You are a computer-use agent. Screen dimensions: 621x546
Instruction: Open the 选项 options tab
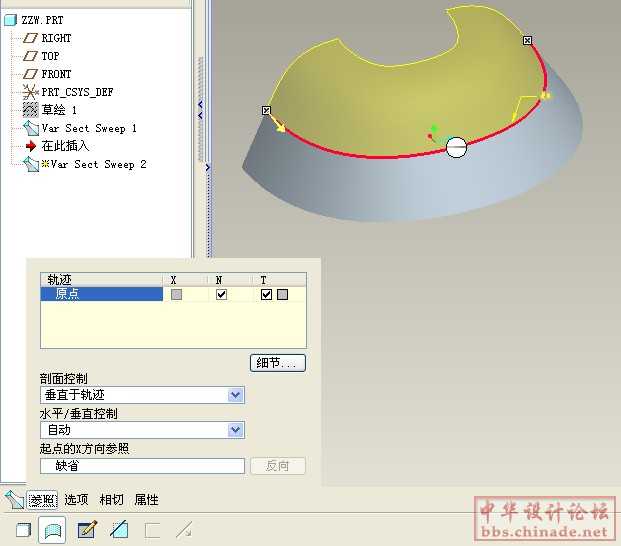click(76, 500)
